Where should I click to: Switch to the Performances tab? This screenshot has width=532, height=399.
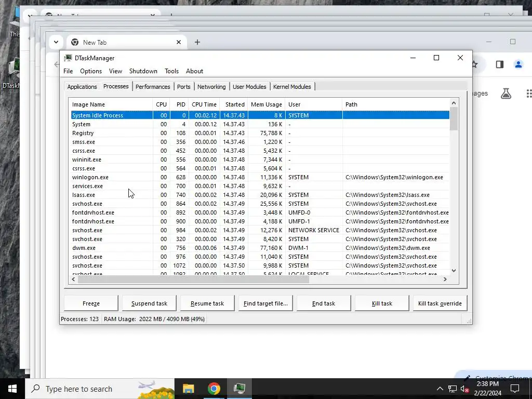click(153, 87)
